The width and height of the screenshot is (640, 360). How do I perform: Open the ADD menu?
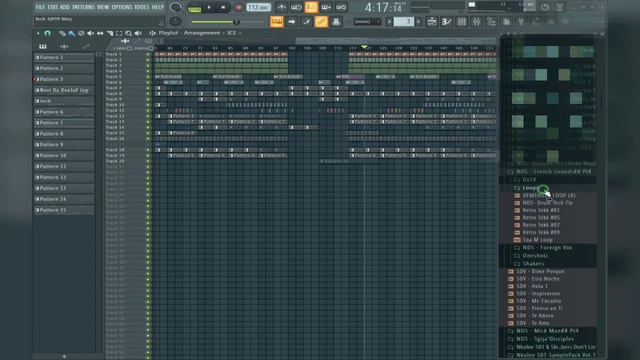65,7
